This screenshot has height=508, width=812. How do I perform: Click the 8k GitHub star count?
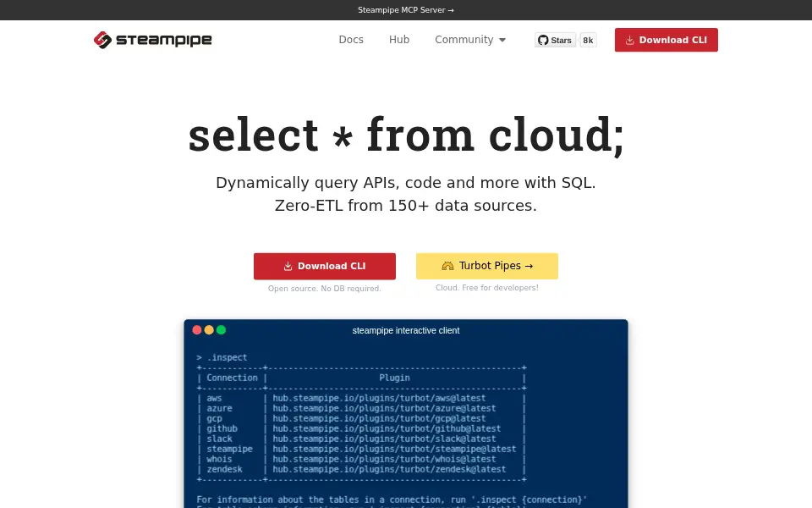pyautogui.click(x=589, y=40)
